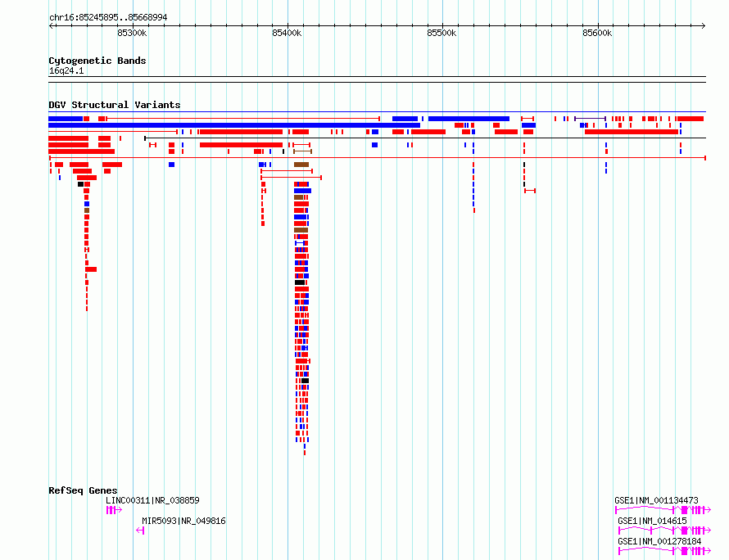729x560 pixels.
Task: Click the GSE1|NM_001134473 transcript label
Action: tap(656, 500)
